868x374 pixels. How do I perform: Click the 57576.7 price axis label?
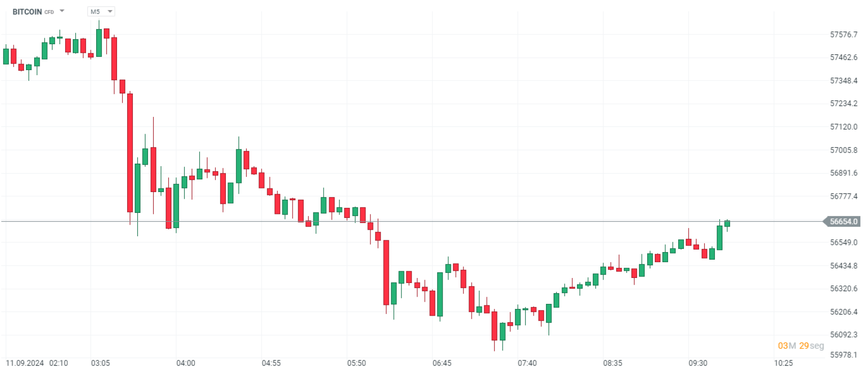tap(844, 35)
